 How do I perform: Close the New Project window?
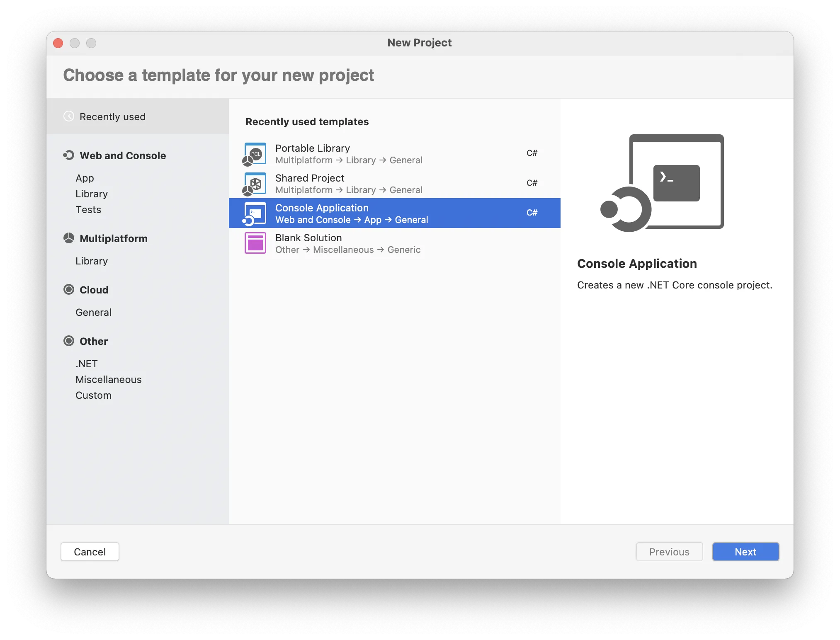pyautogui.click(x=58, y=43)
